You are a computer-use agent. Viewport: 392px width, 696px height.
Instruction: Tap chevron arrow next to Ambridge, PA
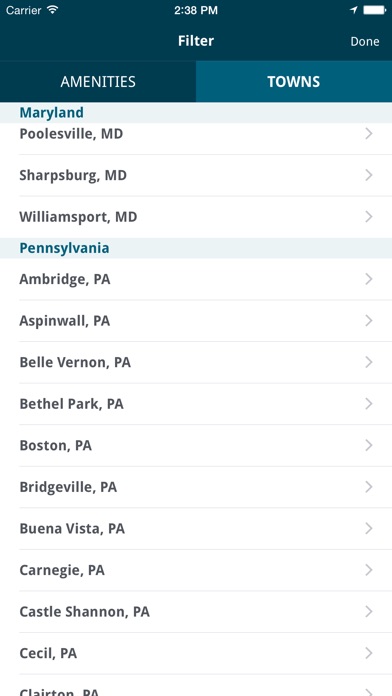tap(368, 279)
